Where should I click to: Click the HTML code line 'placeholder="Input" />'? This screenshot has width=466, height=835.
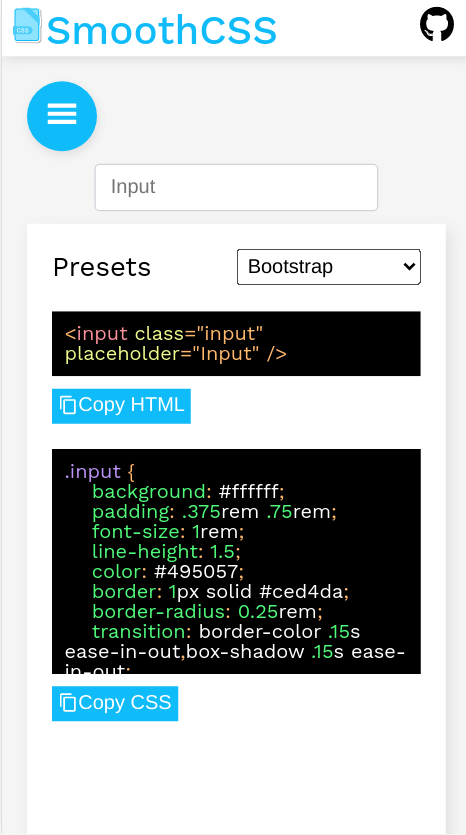pyautogui.click(x=176, y=354)
